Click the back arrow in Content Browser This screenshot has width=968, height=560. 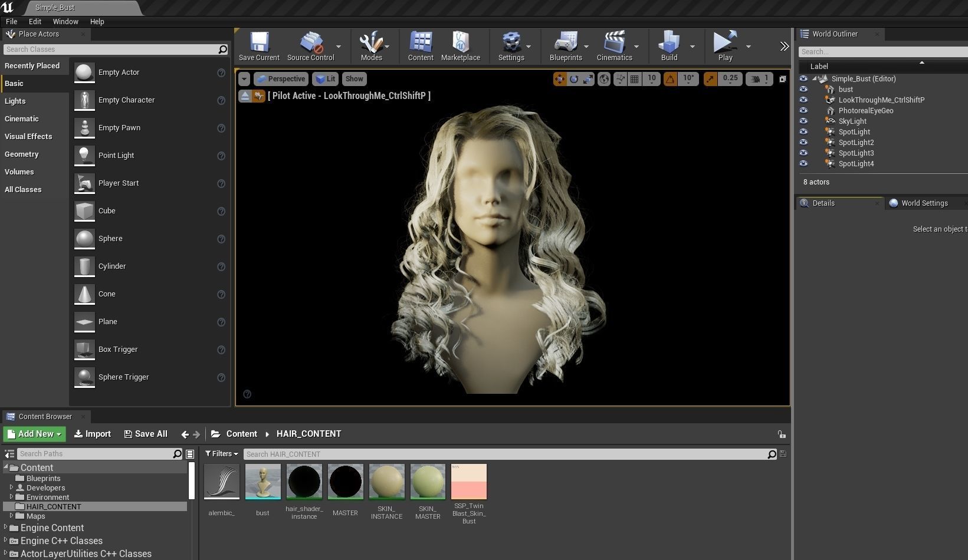pyautogui.click(x=185, y=434)
